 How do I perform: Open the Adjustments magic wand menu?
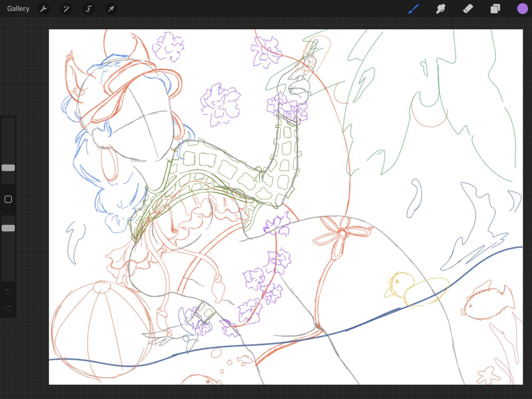click(66, 8)
